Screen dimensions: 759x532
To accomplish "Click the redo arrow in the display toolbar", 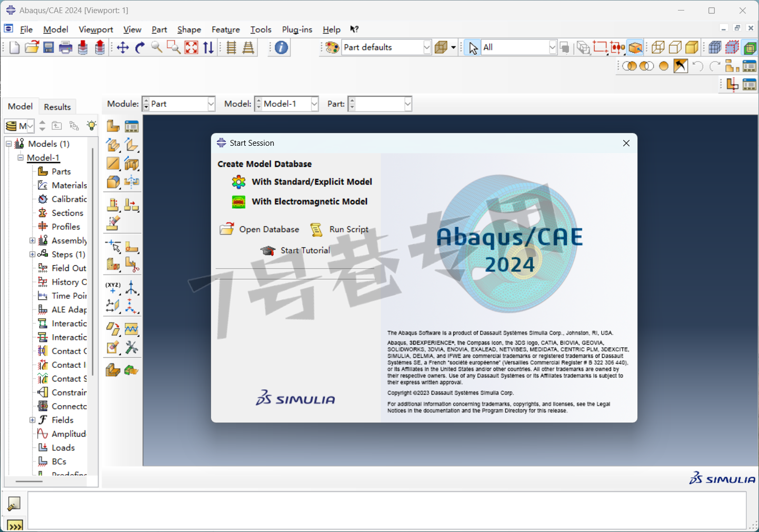I will pos(714,66).
